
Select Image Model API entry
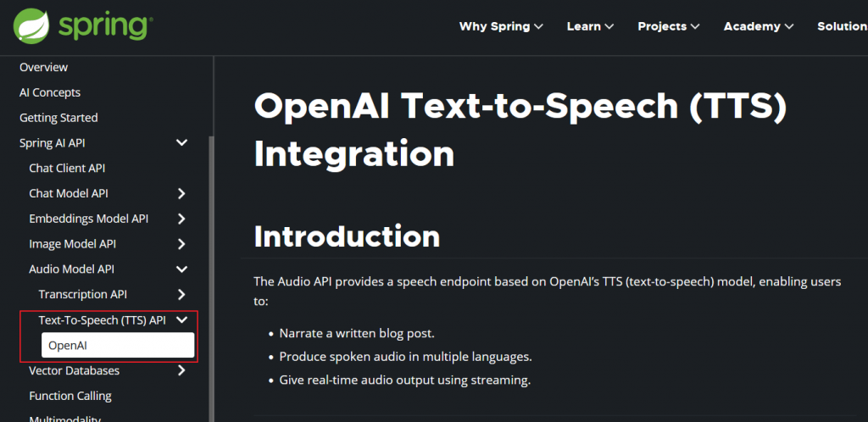point(73,244)
